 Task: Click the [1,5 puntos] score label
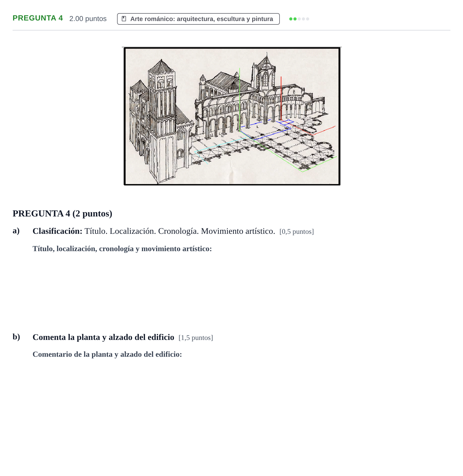[x=196, y=338]
